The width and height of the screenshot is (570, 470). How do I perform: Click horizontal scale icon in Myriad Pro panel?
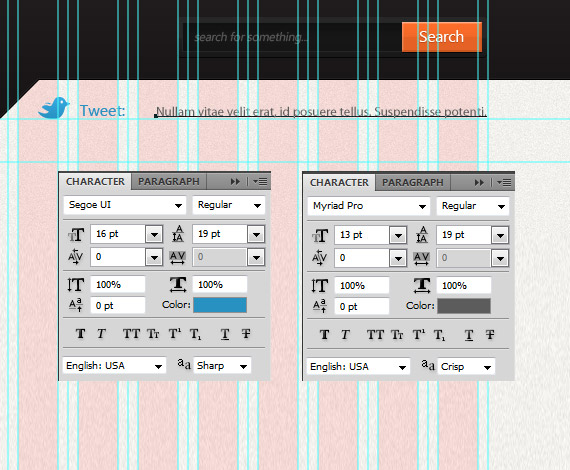click(x=422, y=286)
